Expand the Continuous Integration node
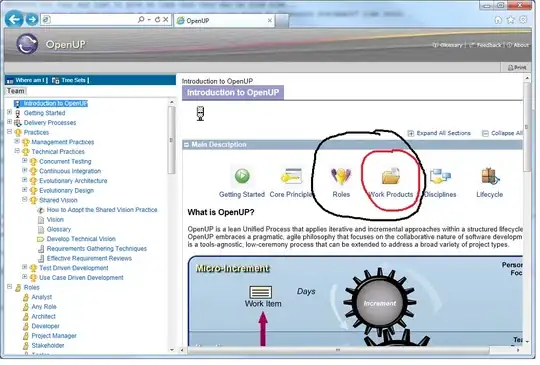This screenshot has width=540, height=365. pyautogui.click(x=24, y=170)
